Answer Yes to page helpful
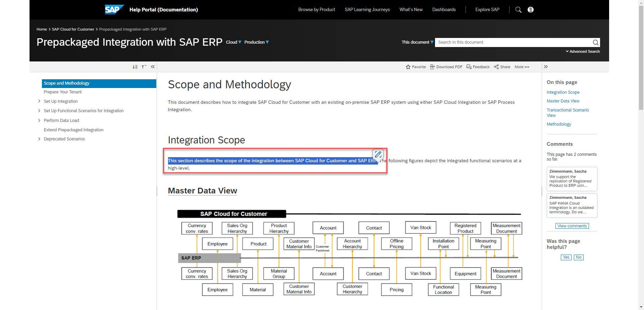 [566, 257]
